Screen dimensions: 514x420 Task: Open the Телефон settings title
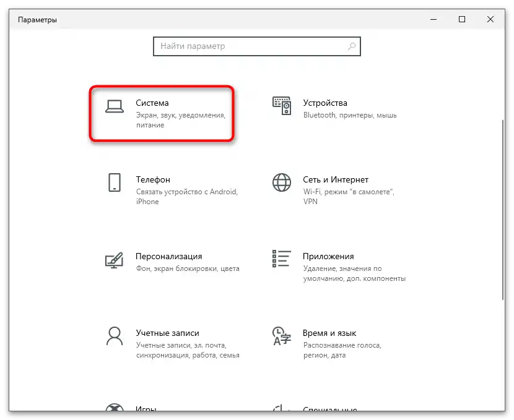(153, 179)
